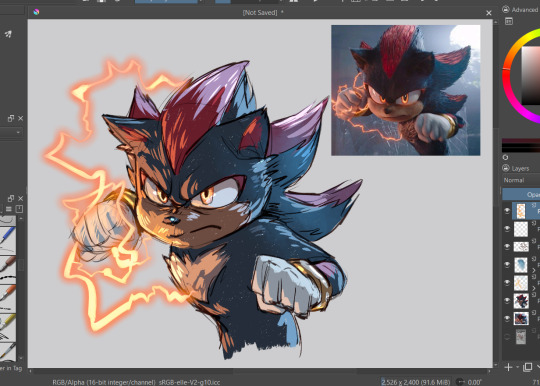Open Advanced Color Selector settings icon
The height and width of the screenshot is (386, 540).
(x=509, y=21)
